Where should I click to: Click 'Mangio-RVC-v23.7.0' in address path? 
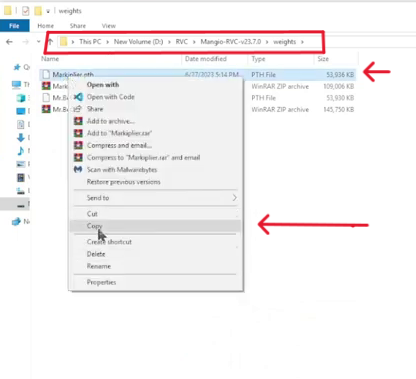pos(231,42)
